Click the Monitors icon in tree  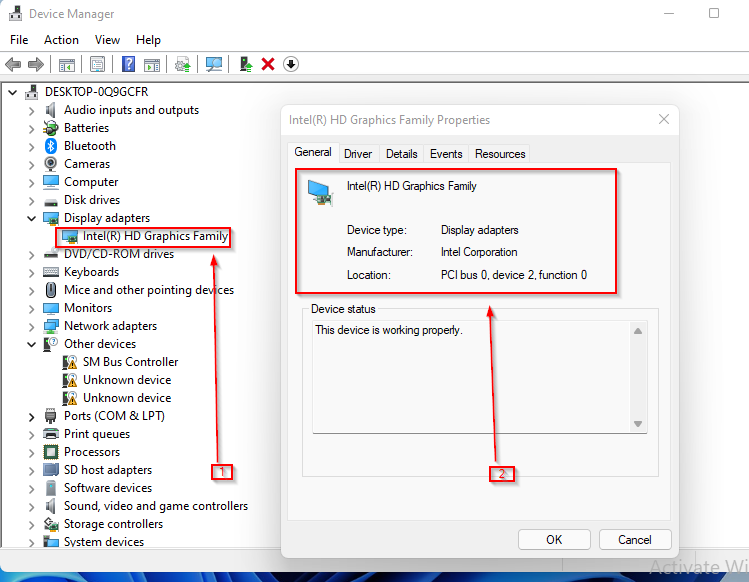pos(51,308)
